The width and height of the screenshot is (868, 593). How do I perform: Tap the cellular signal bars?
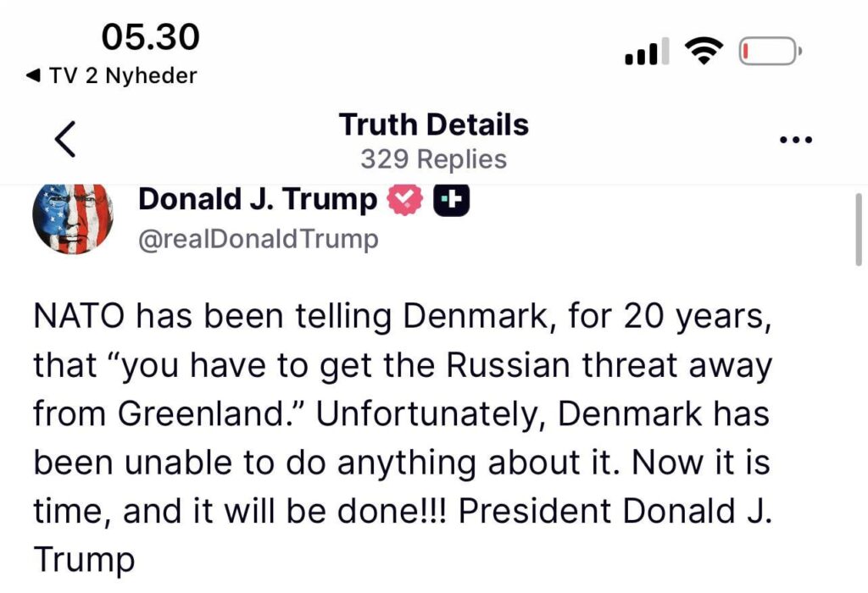[646, 53]
